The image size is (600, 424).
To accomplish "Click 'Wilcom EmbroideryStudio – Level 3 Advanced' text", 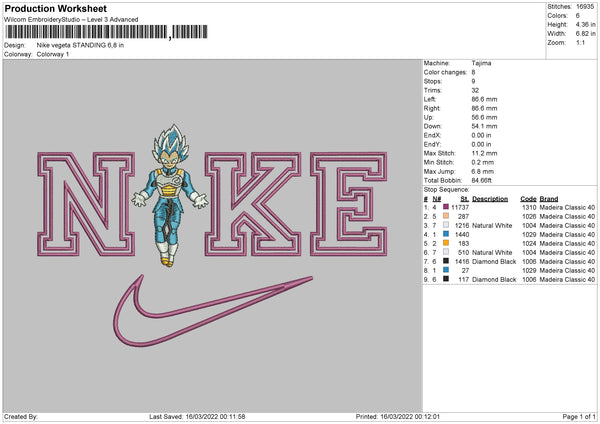I will (71, 20).
